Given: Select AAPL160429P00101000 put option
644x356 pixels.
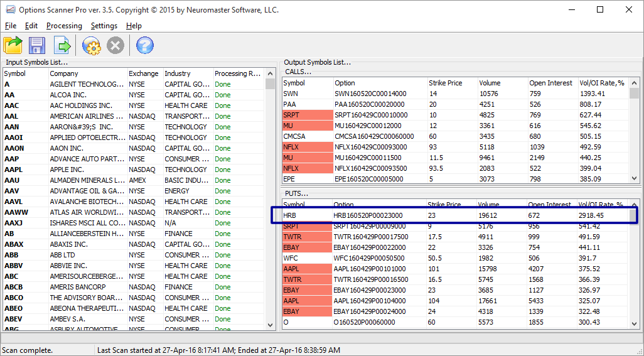Looking at the screenshot, I should [456, 269].
